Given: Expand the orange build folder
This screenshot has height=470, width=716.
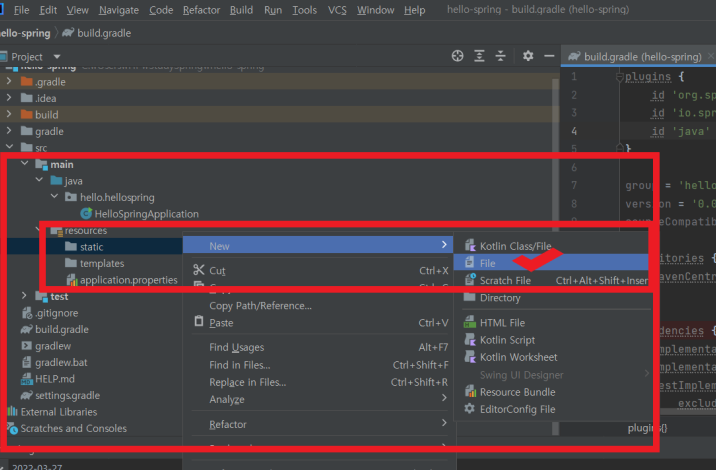Looking at the screenshot, I should 9,114.
